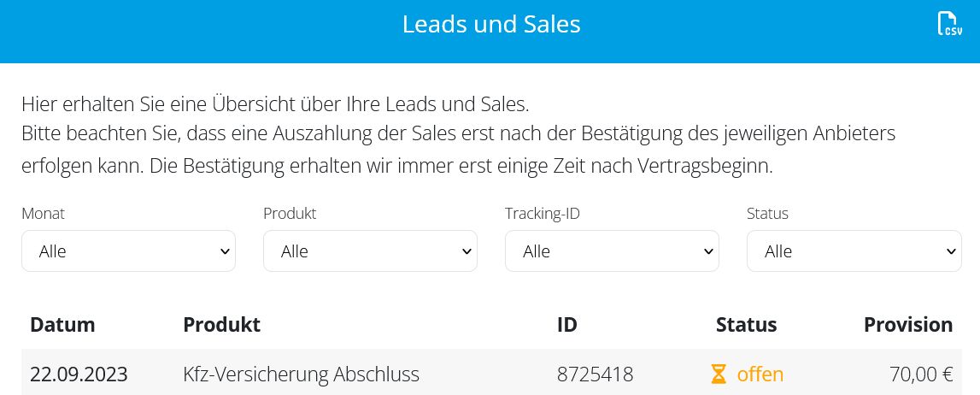
Task: Click the 70,00 € provision amount
Action: pyautogui.click(x=921, y=374)
